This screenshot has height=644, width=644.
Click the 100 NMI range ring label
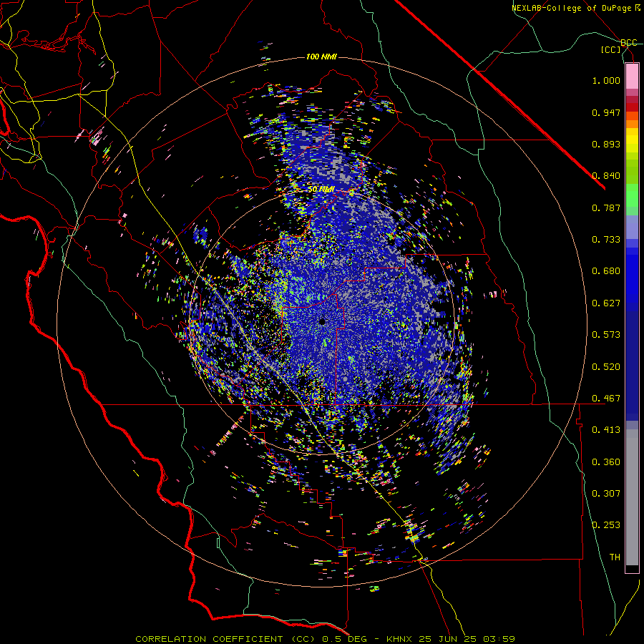coord(321,57)
